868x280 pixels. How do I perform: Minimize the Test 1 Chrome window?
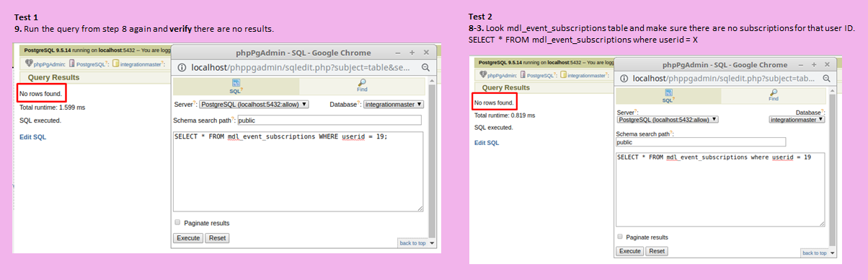pyautogui.click(x=397, y=53)
